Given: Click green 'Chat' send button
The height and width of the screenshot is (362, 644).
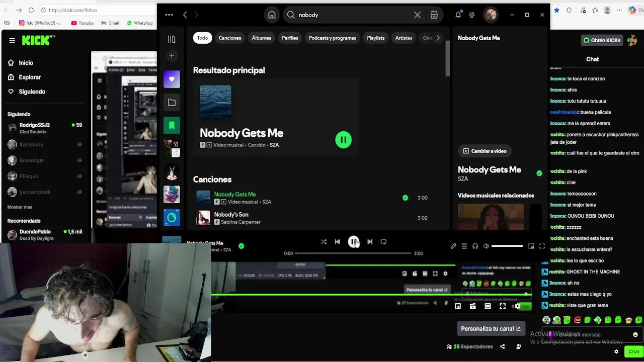Looking at the screenshot, I should [634, 352].
